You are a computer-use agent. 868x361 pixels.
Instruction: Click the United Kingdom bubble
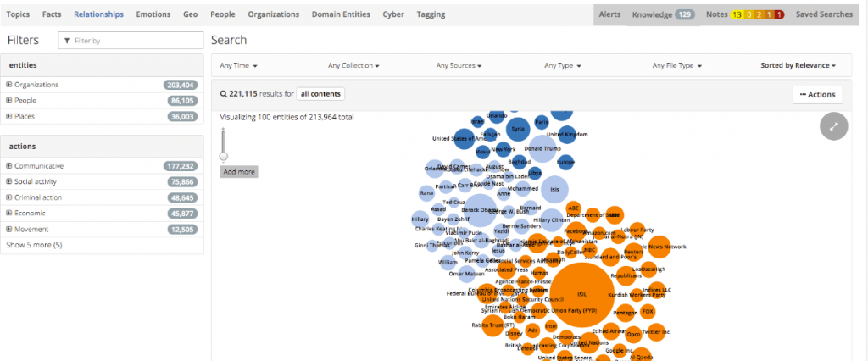(x=567, y=134)
